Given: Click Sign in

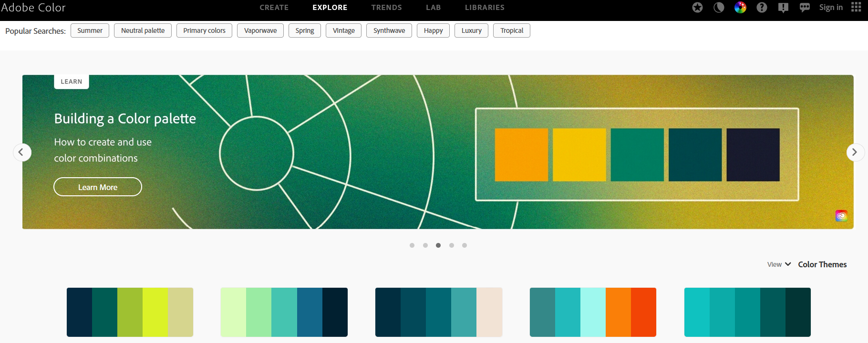Looking at the screenshot, I should tap(831, 7).
